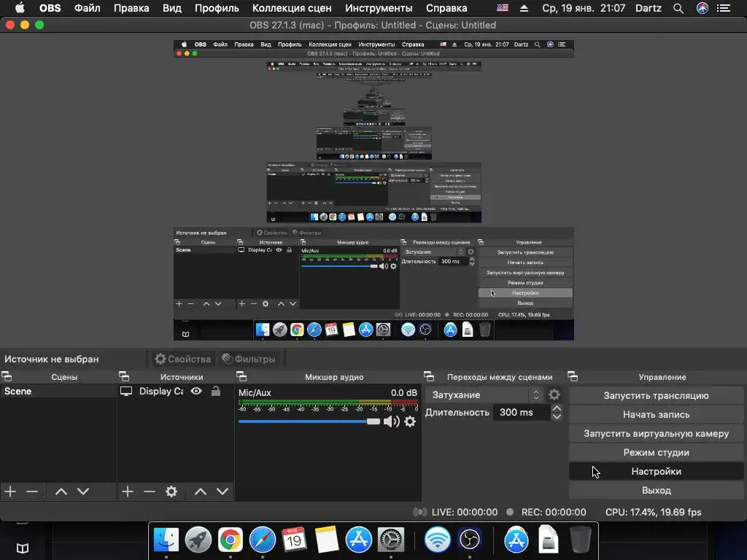Click the Mic/Aux audio level meter

pos(328,402)
